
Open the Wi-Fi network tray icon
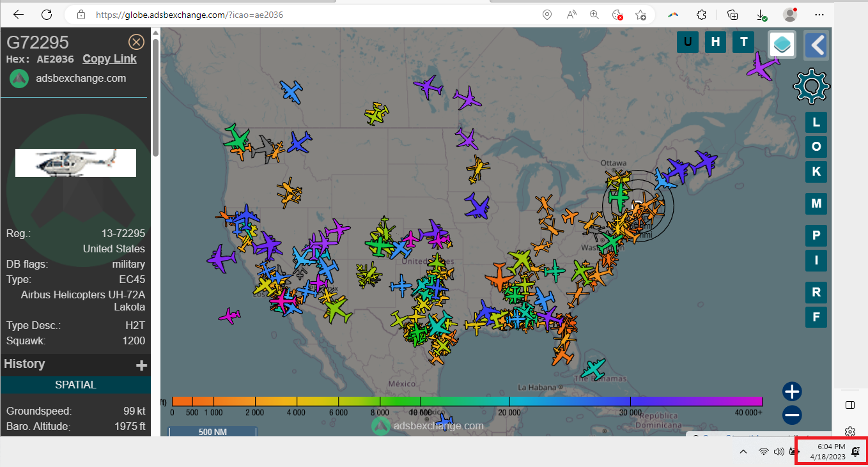pyautogui.click(x=763, y=452)
